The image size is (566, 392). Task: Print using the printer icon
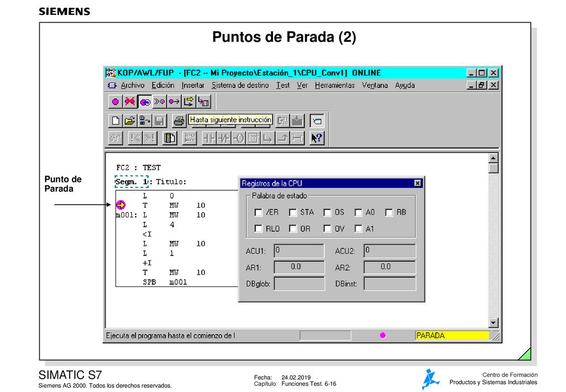click(179, 121)
